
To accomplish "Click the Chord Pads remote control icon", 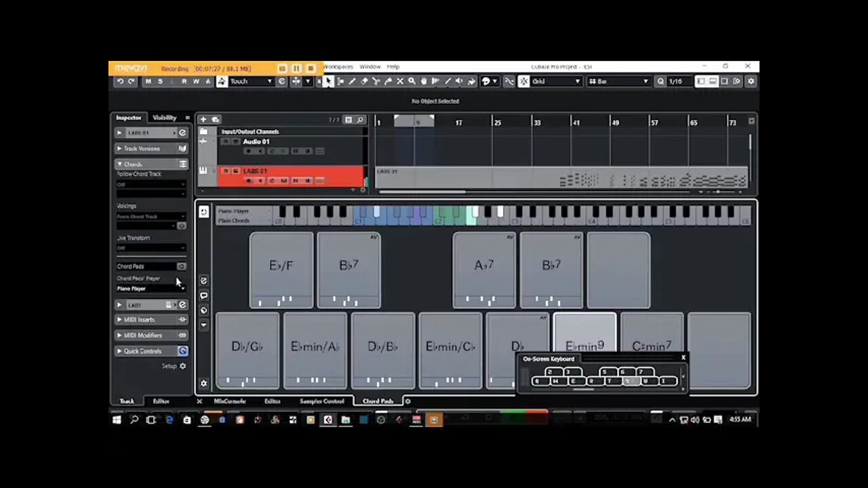I will pyautogui.click(x=203, y=281).
